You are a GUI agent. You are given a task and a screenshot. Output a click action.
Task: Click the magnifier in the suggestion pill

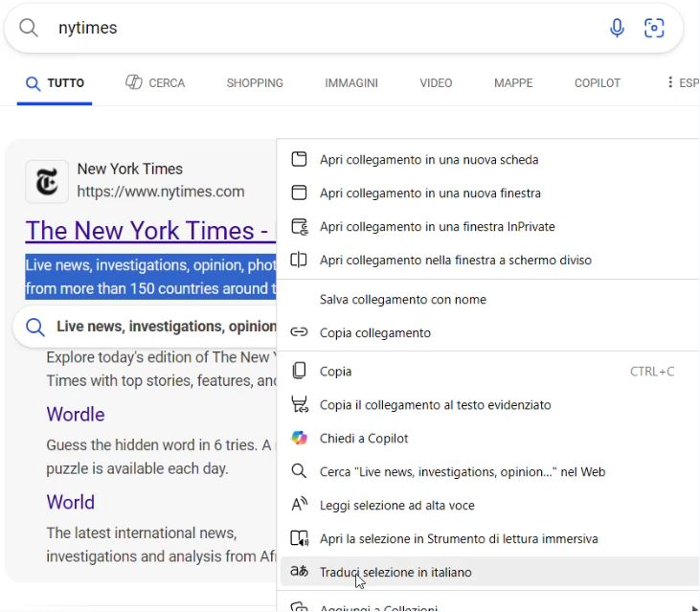[35, 327]
